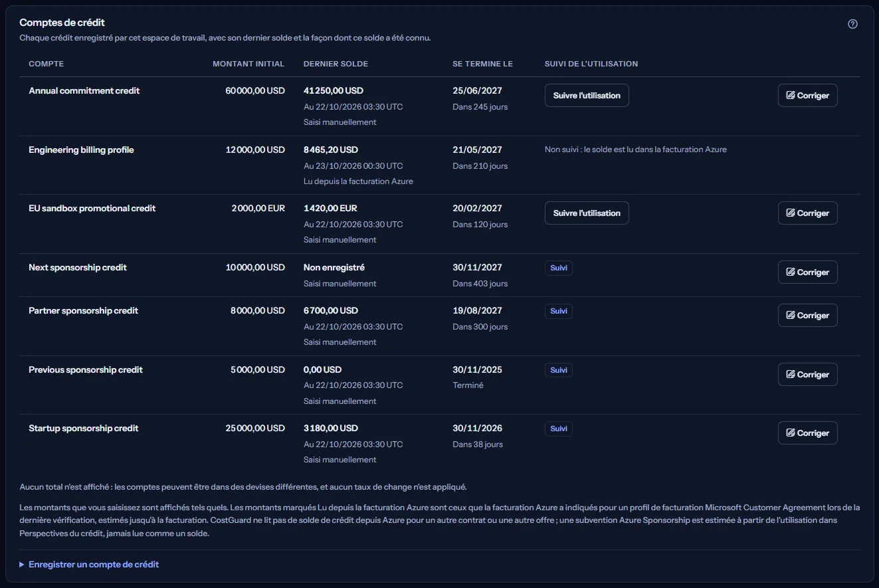Click the Suivi badge for Startup sponsorship credit

(559, 429)
